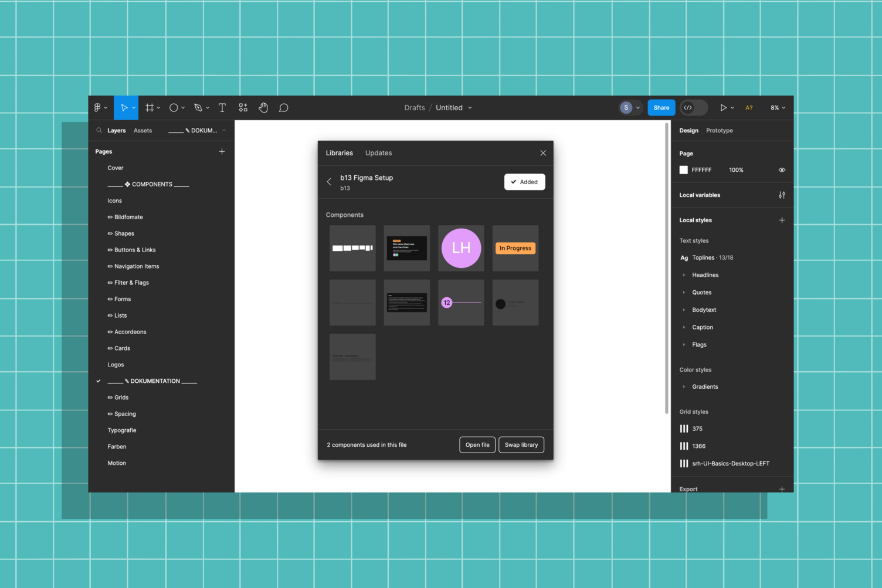Open the Shape tools dropdown arrow
Screen dimensions: 882x588
(x=184, y=107)
